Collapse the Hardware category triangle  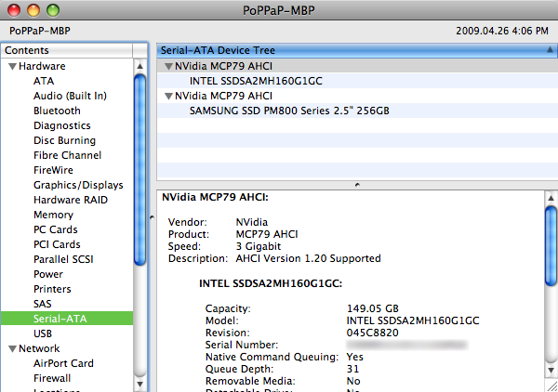point(12,67)
